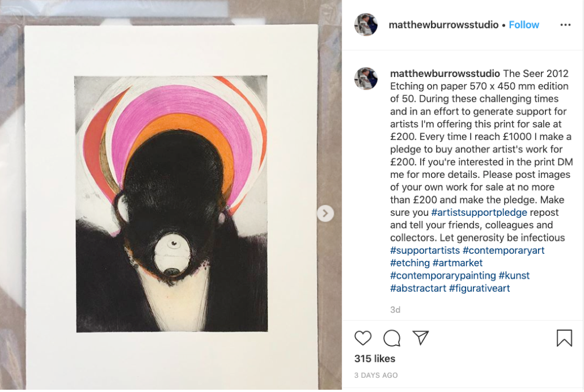584x392 pixels.
Task: Follow matthewburrowsstudio
Action: coord(524,24)
